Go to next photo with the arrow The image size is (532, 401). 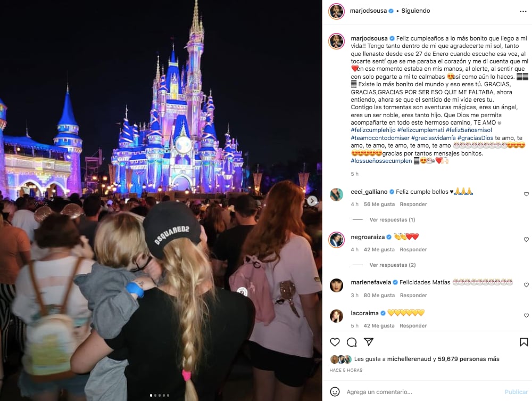pos(312,201)
